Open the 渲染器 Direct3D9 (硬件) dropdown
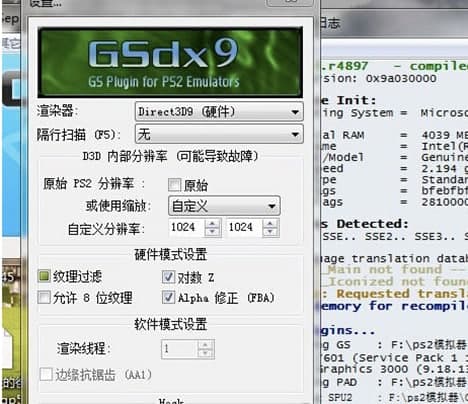This screenshot has height=404, width=468. pyautogui.click(x=219, y=111)
